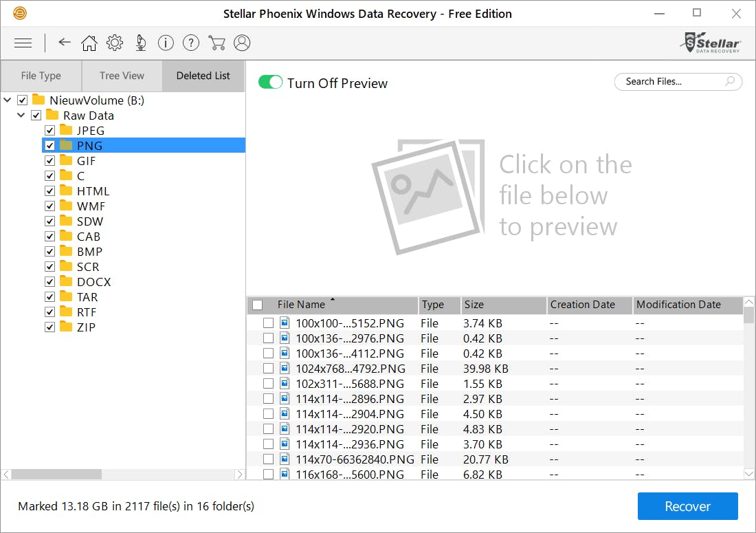Click file name 114x114-...2920.PNG
This screenshot has width=756, height=533.
[x=350, y=429]
